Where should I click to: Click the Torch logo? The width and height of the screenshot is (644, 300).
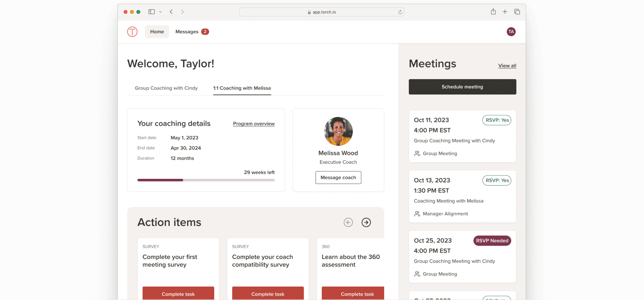[x=132, y=32]
